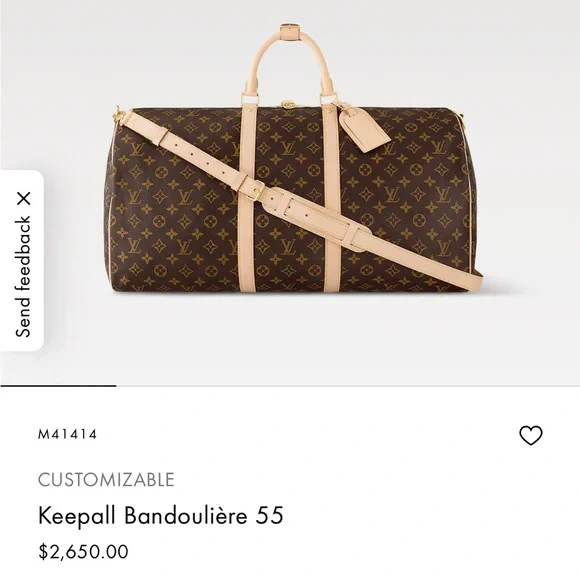Click the brass zipper lock at top

pos(289,104)
